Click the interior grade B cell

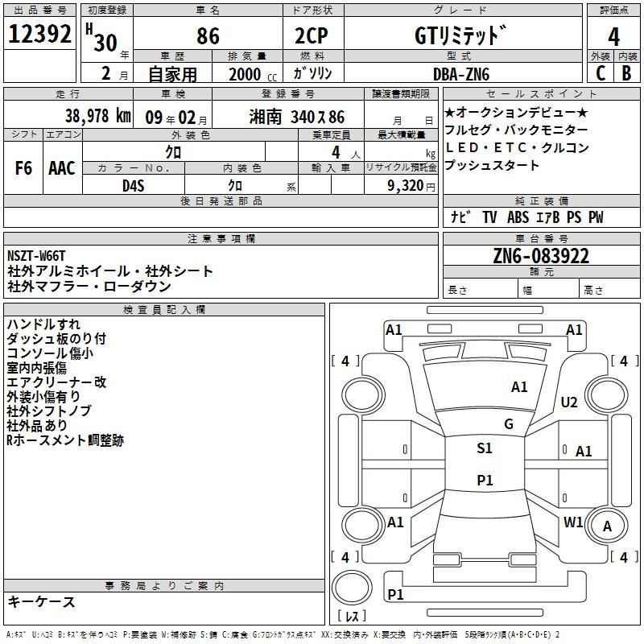pyautogui.click(x=627, y=72)
